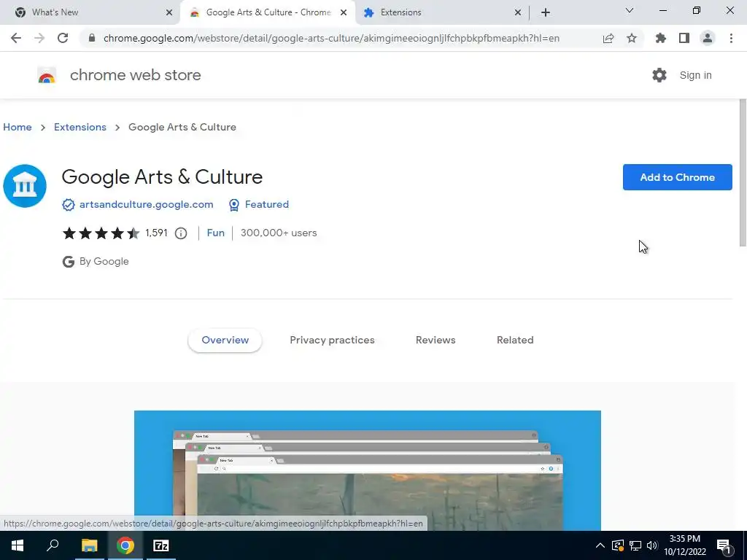Go to Home breadcrumb link
747x560 pixels.
tap(18, 127)
